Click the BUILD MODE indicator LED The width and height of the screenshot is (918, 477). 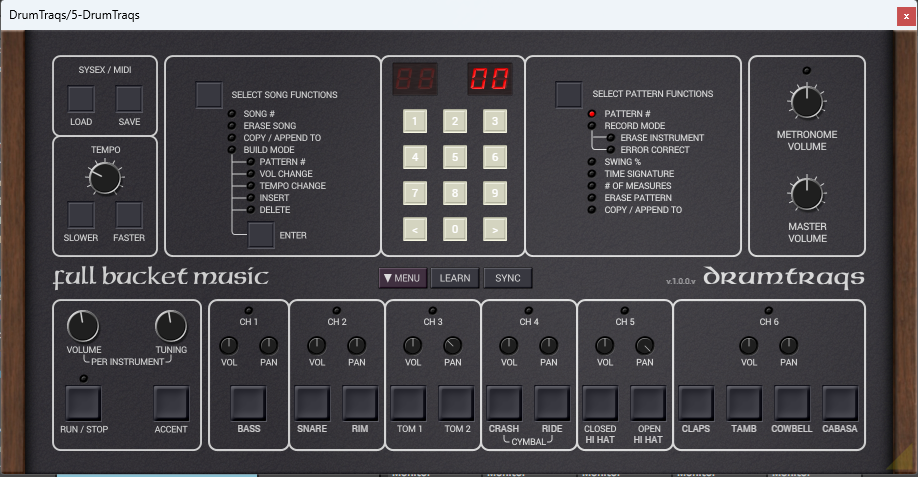pos(232,149)
